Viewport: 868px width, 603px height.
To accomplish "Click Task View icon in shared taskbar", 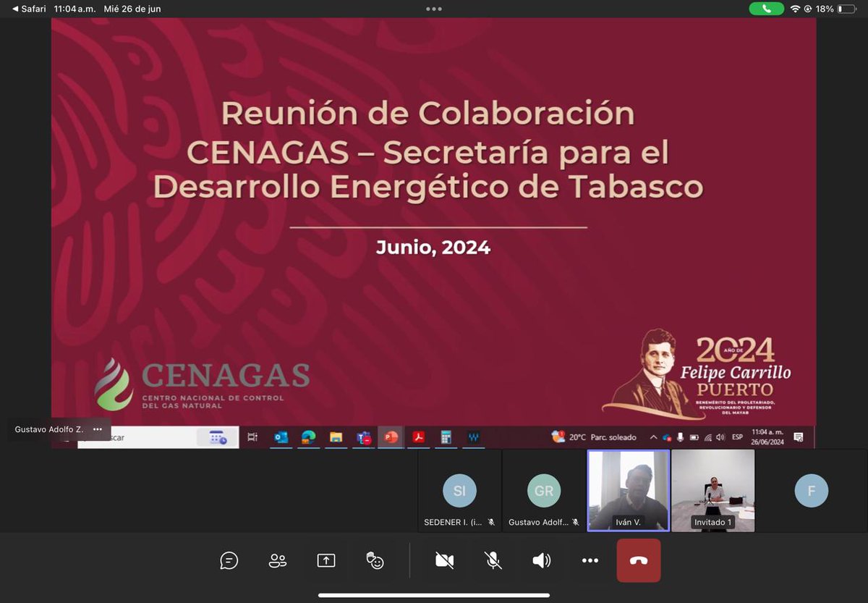I will click(x=252, y=437).
